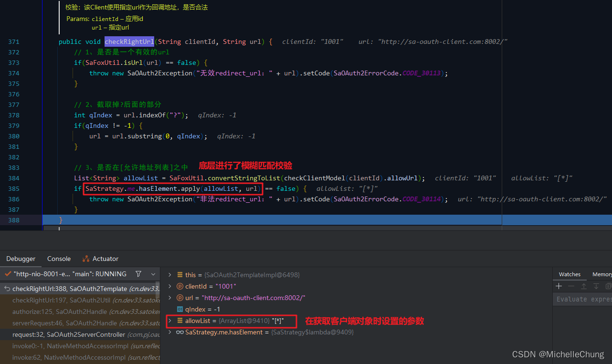Expand the clientId variable node
612x364 pixels.
(169, 286)
